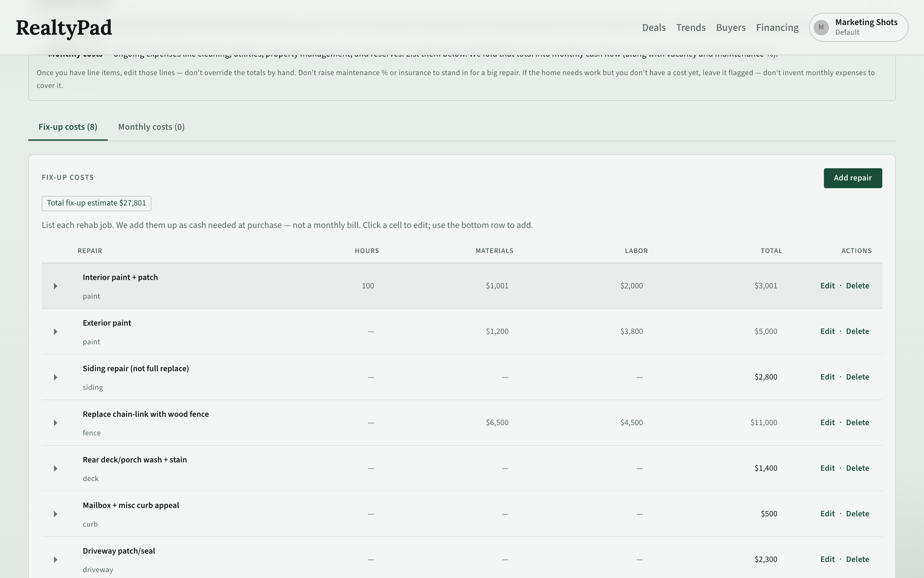Click the Add repair button
This screenshot has width=924, height=578.
tap(852, 178)
